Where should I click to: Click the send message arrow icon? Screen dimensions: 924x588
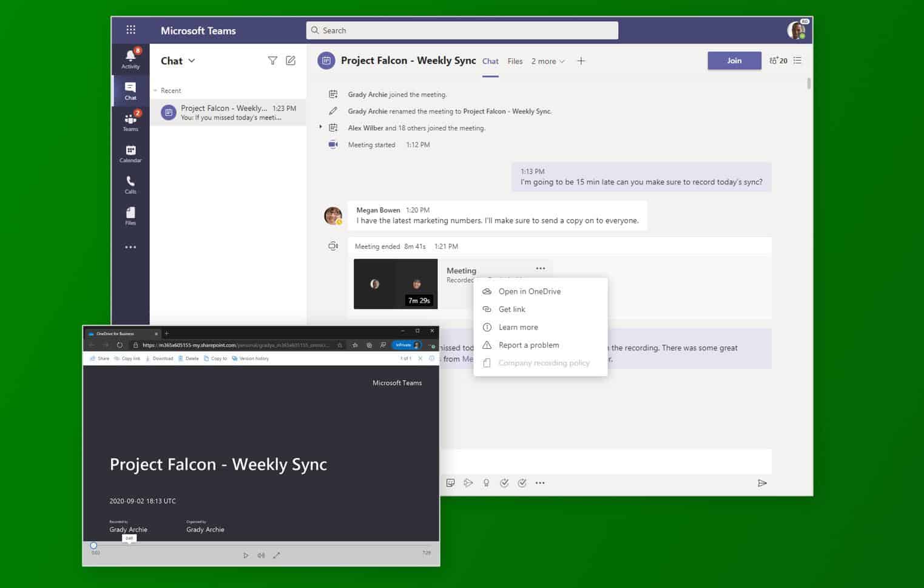[x=762, y=483]
